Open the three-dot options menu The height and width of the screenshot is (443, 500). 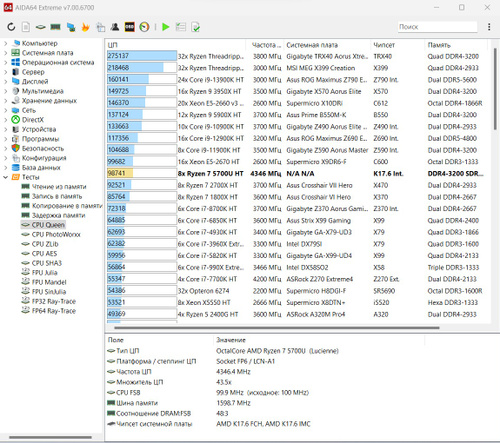coord(489,27)
